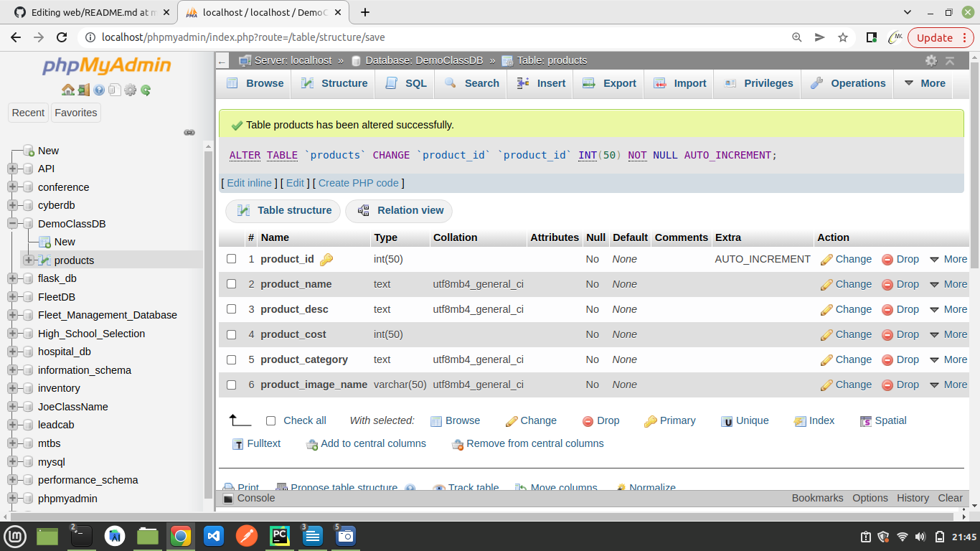Select the mysql database in tree
Screen dimensions: 980x551
click(x=52, y=462)
